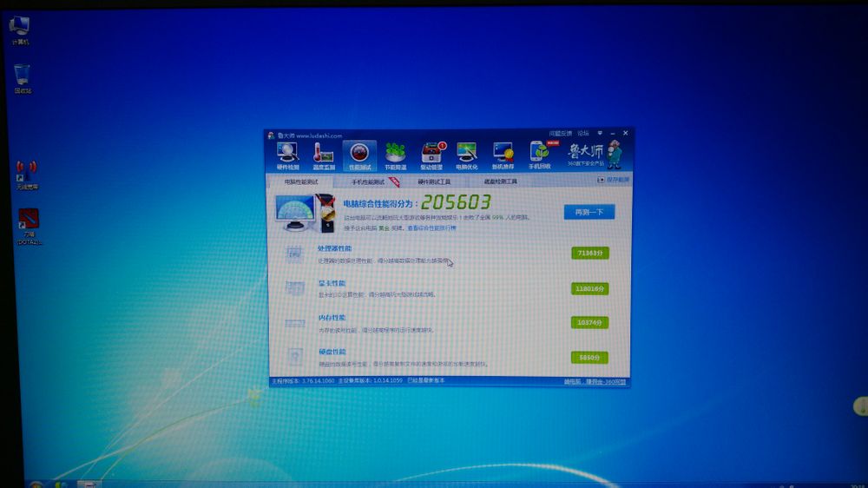This screenshot has height=488, width=868.
Task: Close the Ludashi window
Action: pyautogui.click(x=626, y=133)
